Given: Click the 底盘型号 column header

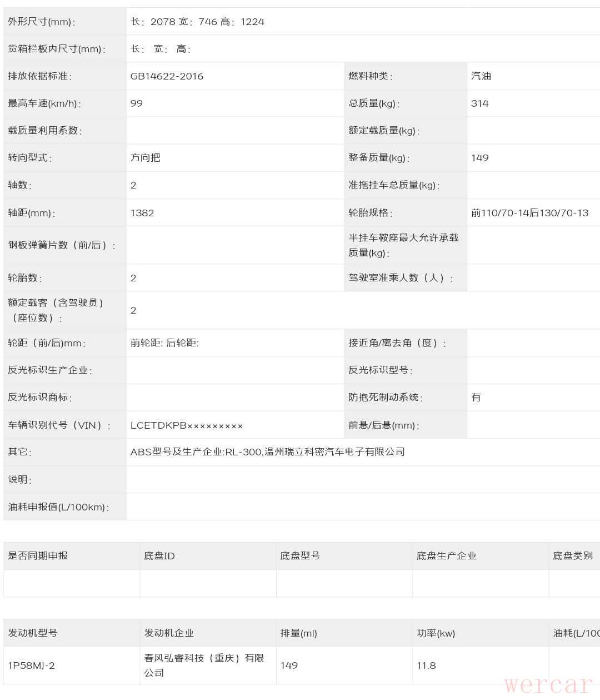Looking at the screenshot, I should coord(300,555).
